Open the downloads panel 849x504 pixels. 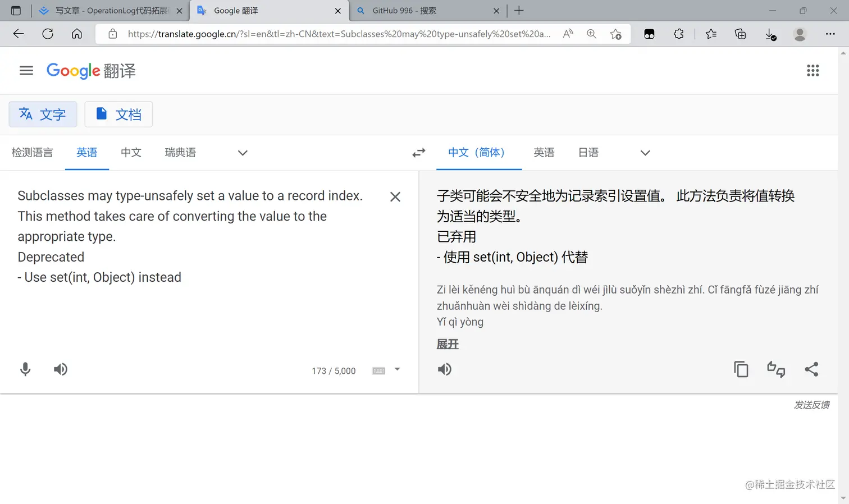pyautogui.click(x=770, y=34)
